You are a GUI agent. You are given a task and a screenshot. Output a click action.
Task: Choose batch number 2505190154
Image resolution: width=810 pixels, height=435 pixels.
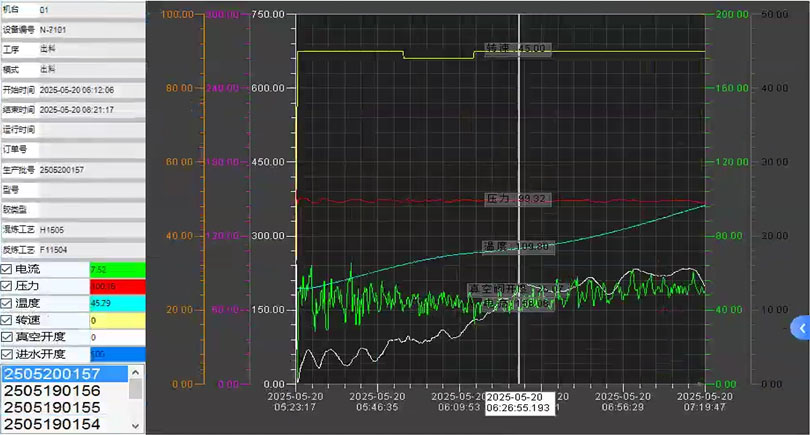[x=55, y=424]
